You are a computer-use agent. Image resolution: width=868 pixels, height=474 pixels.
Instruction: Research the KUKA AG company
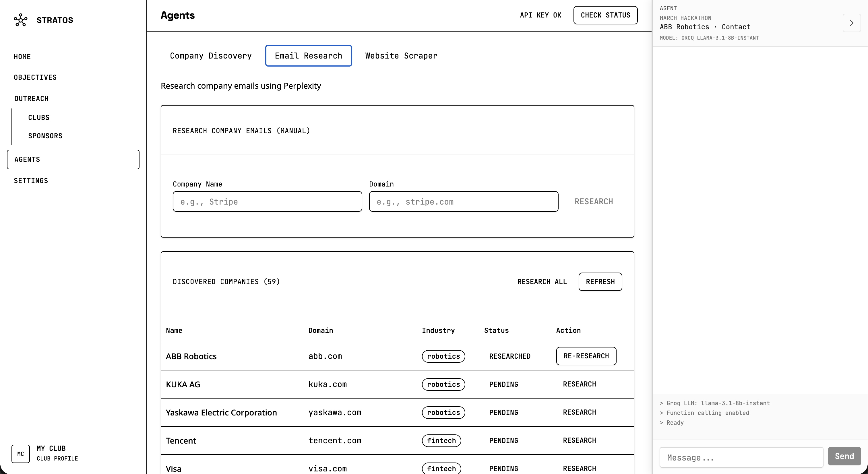pyautogui.click(x=579, y=384)
